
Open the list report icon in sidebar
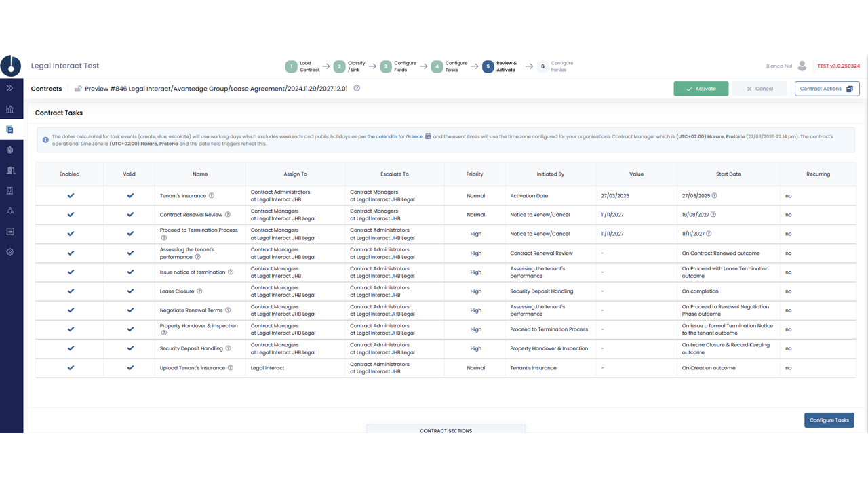click(10, 231)
